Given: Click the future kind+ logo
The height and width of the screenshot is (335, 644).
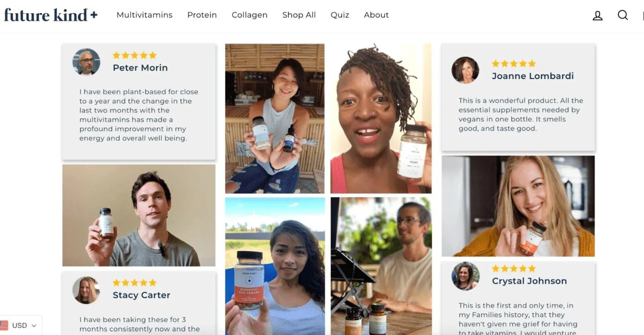Looking at the screenshot, I should point(51,15).
